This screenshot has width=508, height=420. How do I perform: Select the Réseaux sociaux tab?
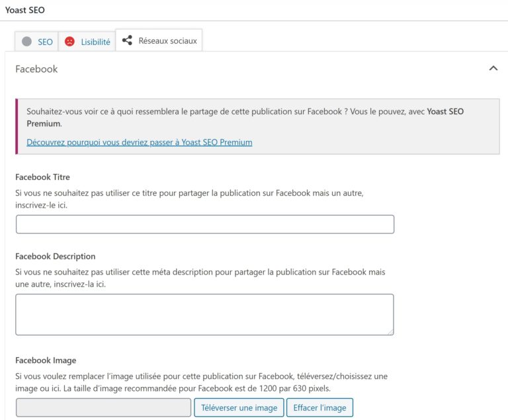tap(159, 40)
